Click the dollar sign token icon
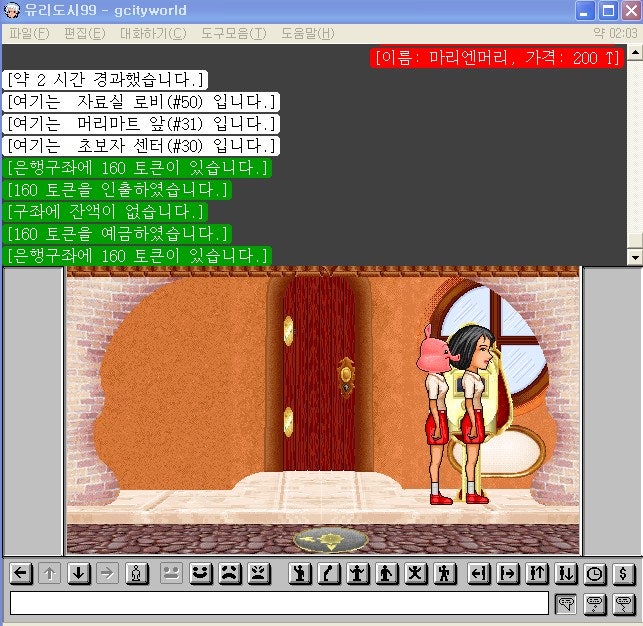The width and height of the screenshot is (643, 626). [624, 574]
